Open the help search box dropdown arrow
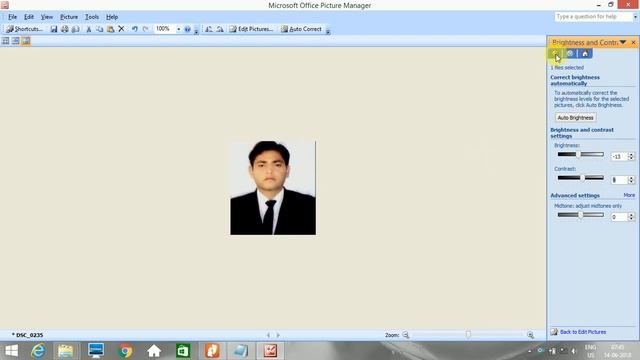The width and height of the screenshot is (640, 360). [635, 17]
